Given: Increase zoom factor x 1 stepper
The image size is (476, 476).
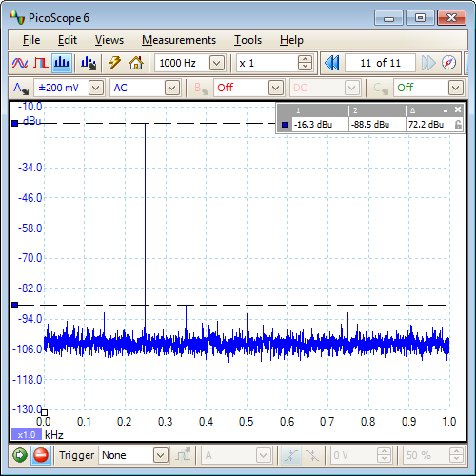Looking at the screenshot, I should (305, 59).
